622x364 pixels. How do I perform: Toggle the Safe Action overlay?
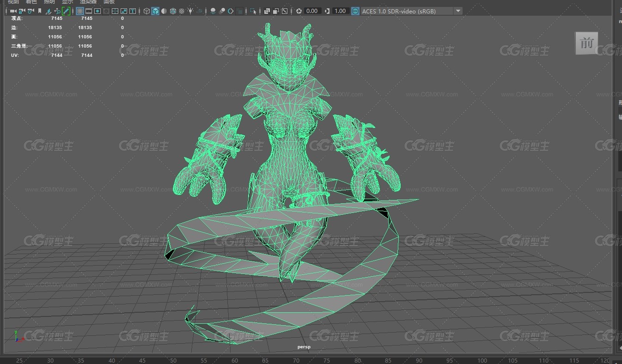124,11
